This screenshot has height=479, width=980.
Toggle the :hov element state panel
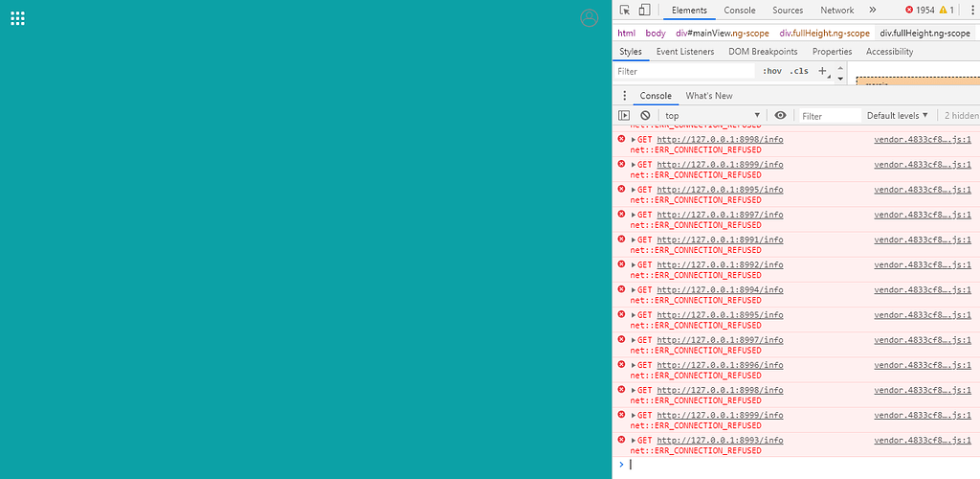click(772, 71)
